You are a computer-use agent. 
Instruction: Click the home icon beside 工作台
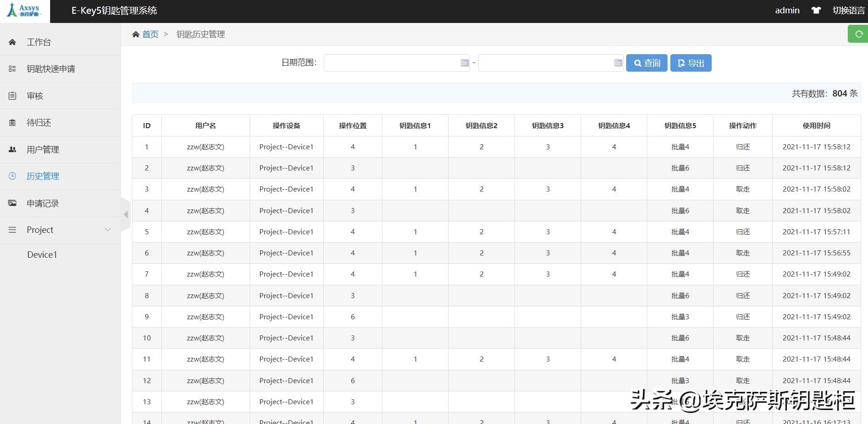pos(12,42)
